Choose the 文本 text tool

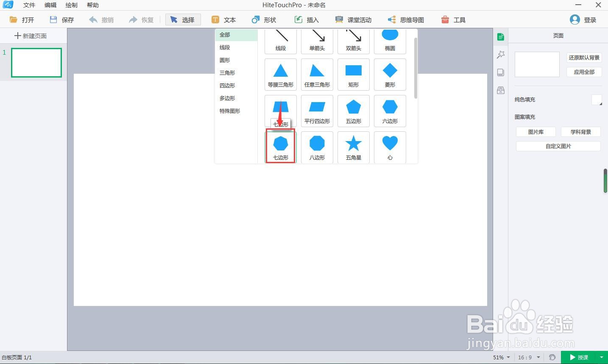[x=224, y=20]
